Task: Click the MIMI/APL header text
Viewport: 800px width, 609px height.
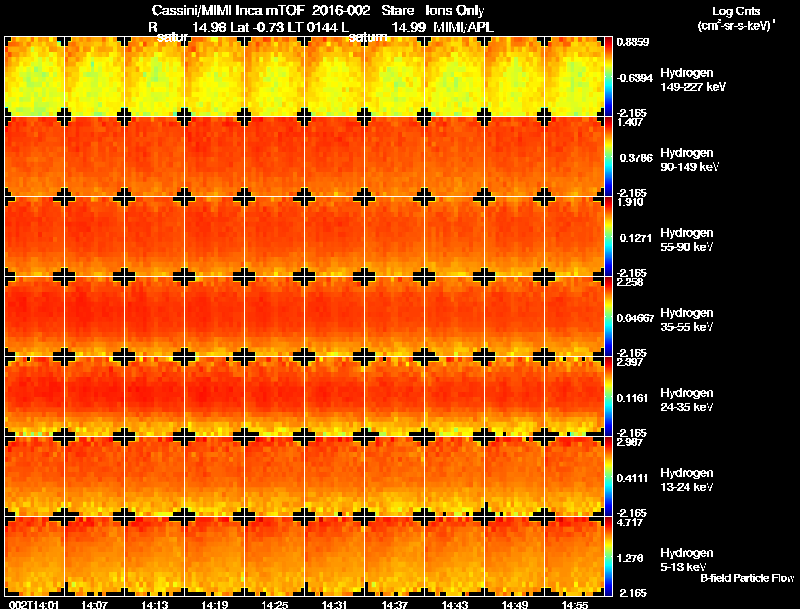Action: pyautogui.click(x=464, y=28)
